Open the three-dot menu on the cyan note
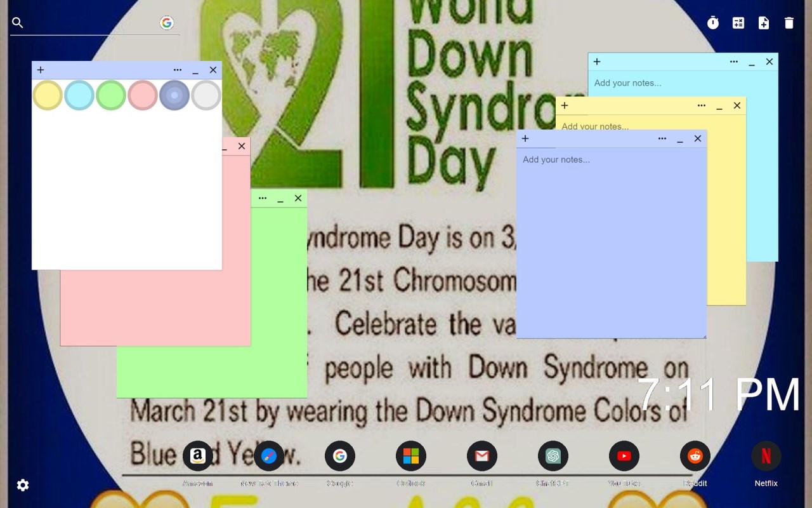 pos(734,62)
